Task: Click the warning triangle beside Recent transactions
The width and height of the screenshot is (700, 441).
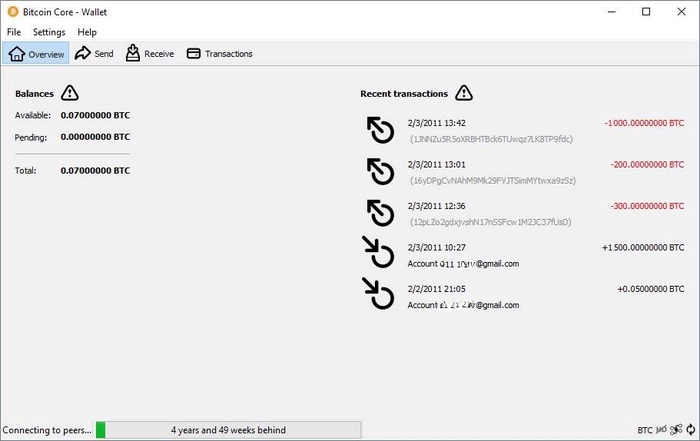Action: pyautogui.click(x=464, y=93)
